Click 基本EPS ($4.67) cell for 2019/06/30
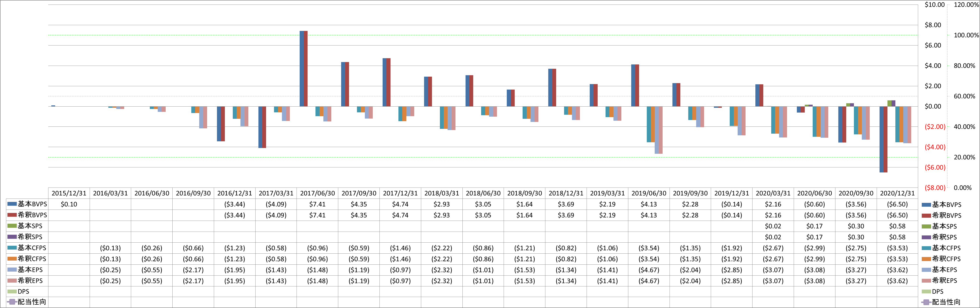This screenshot has width=980, height=308. (649, 270)
